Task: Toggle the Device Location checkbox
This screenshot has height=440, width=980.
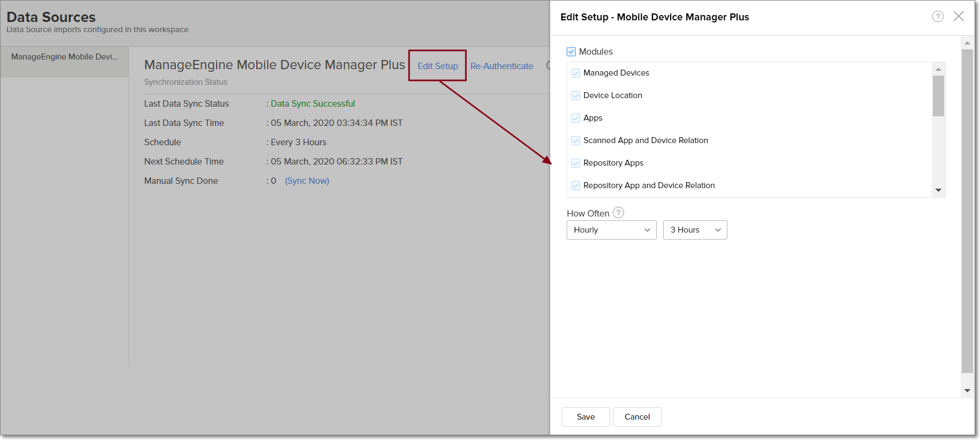Action: click(576, 96)
